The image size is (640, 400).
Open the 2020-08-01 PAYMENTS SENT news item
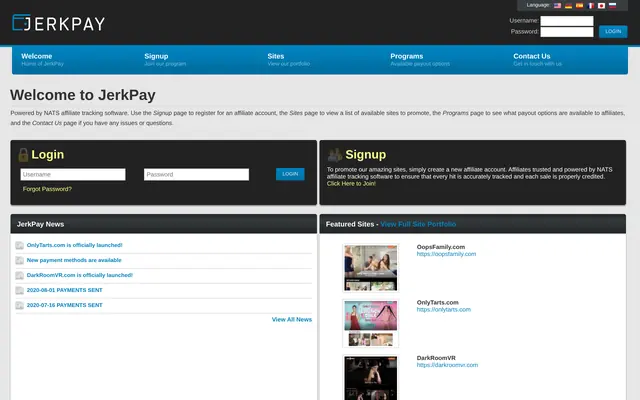coord(64,290)
